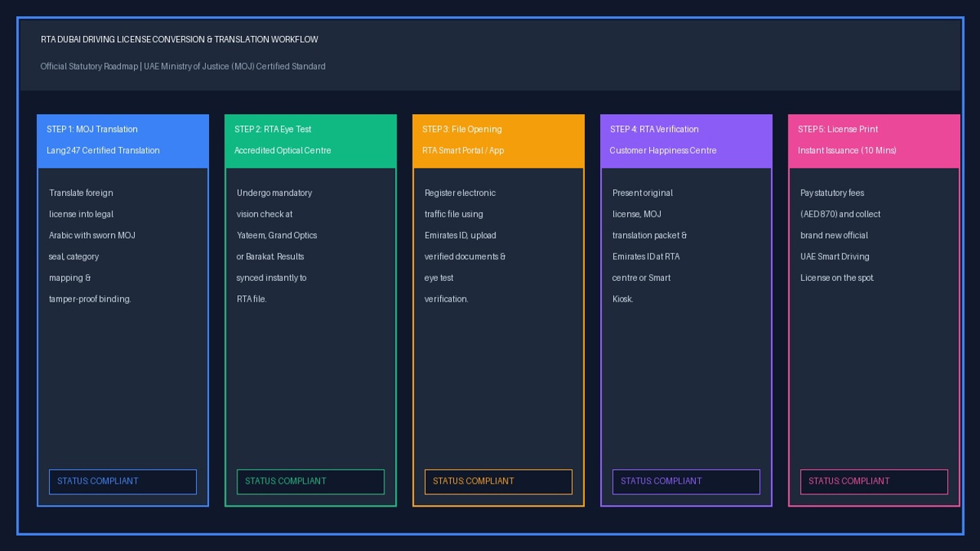Click the line 'synced instantly to'
This screenshot has width=980, height=551.
click(x=271, y=278)
